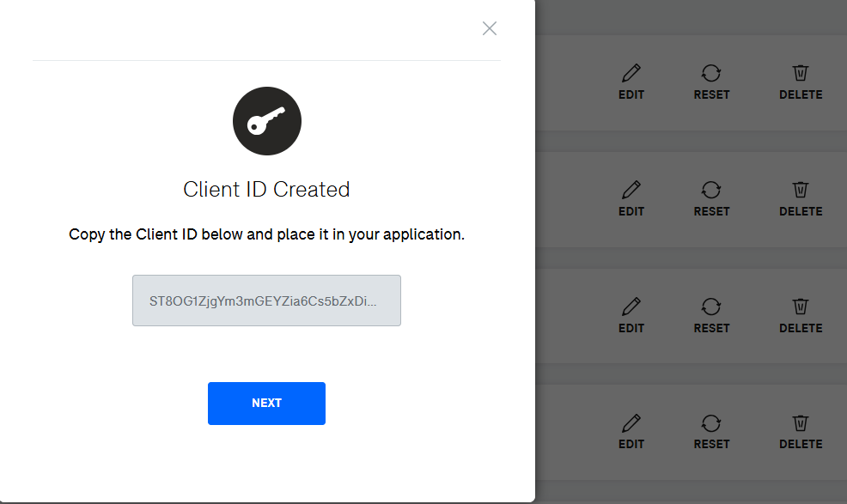The height and width of the screenshot is (504, 847).
Task: Reset the first row's key
Action: [711, 73]
